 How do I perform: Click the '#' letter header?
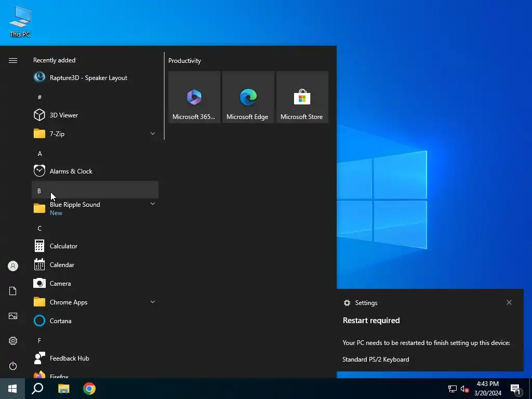95,97
